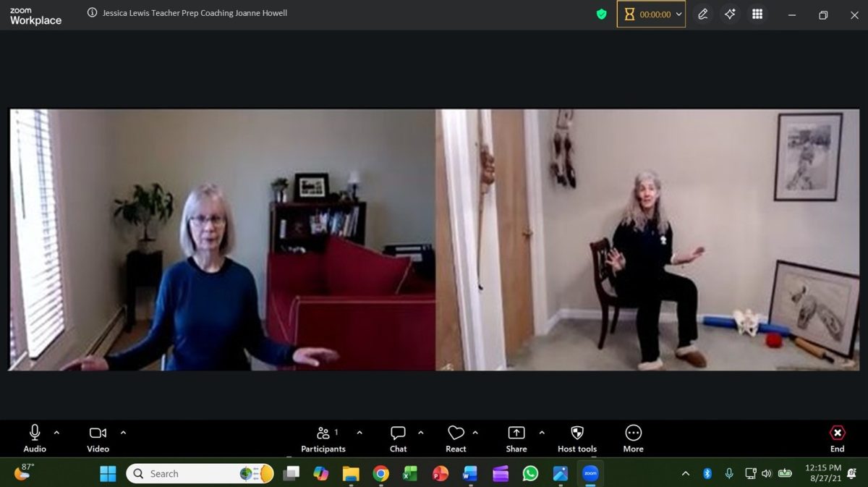Click the End meeting button
Screen dimensions: 868x487
coord(837,439)
